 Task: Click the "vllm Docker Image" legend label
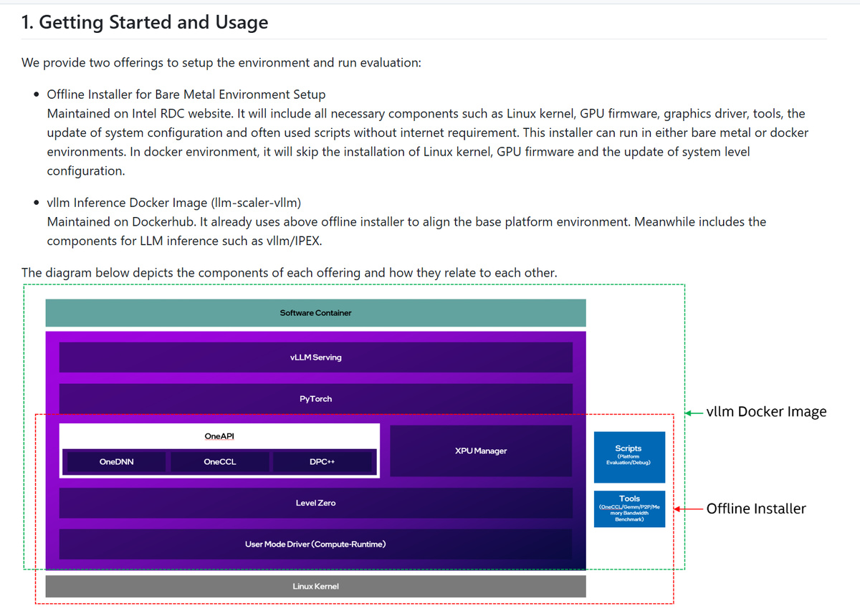coord(766,412)
